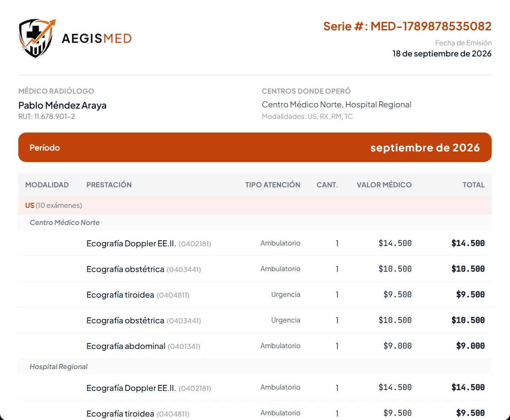The height and width of the screenshot is (420, 510).
Task: Click the AEGISMED wordmark text
Action: point(97,38)
